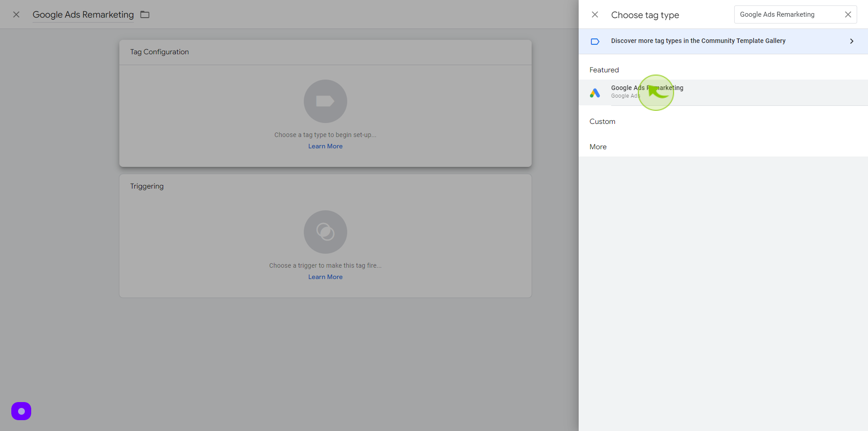Click the tag icon in Tag Configuration

[x=325, y=101]
